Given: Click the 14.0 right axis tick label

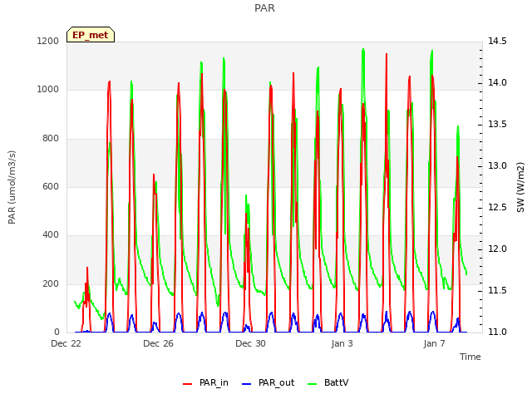Looking at the screenshot, I should (497, 83).
